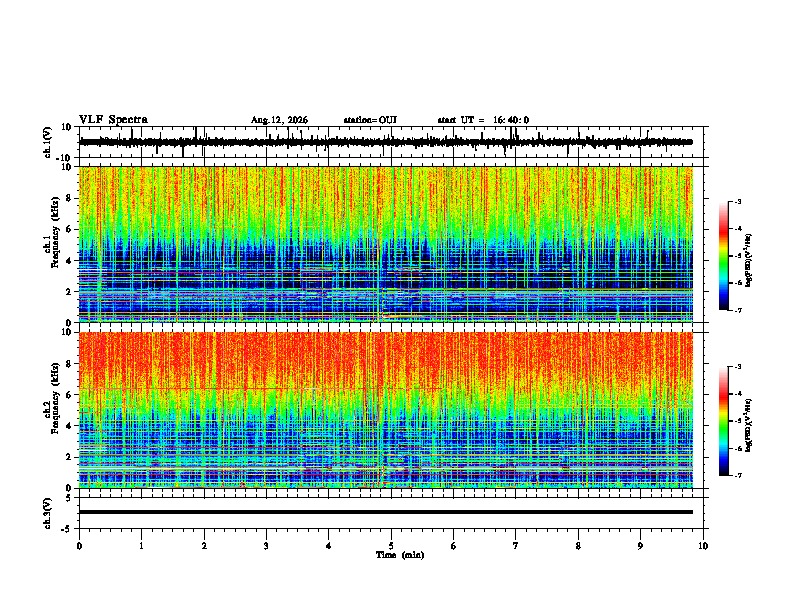
Task: Click the "-7" tick of ch.1 colorbar
Action: click(737, 310)
